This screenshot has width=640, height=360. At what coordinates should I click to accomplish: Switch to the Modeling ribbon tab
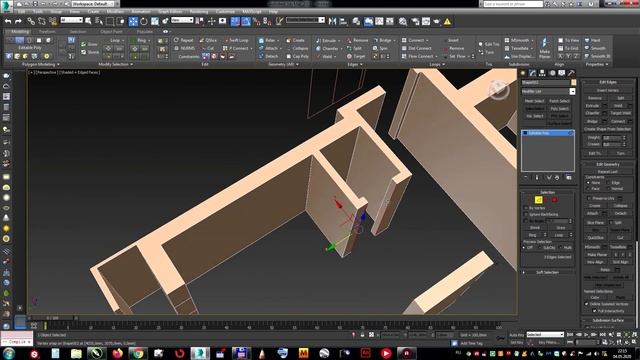coord(20,31)
